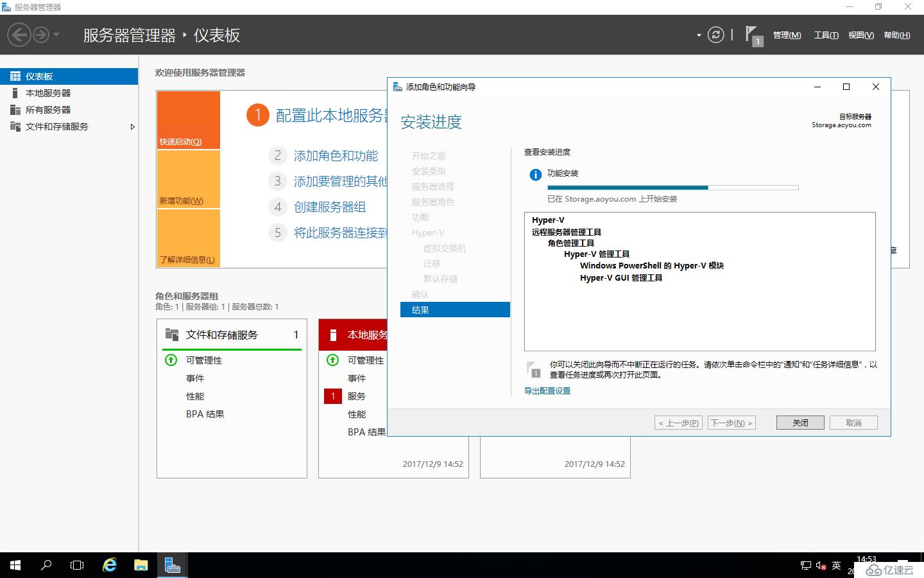Screen dimensions: 924x578
Task: Click the green status icon in 文件和存储服务 tile
Action: [x=171, y=360]
